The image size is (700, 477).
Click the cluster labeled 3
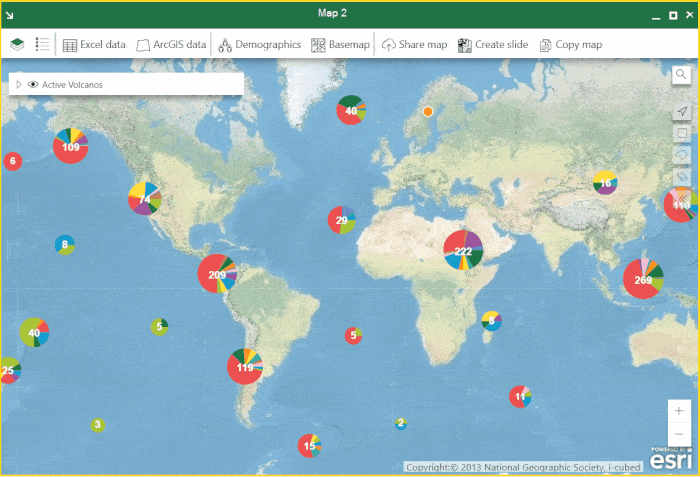tap(98, 425)
